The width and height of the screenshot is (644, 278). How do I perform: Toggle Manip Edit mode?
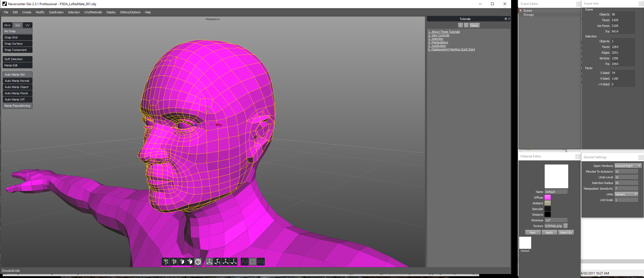coord(18,65)
